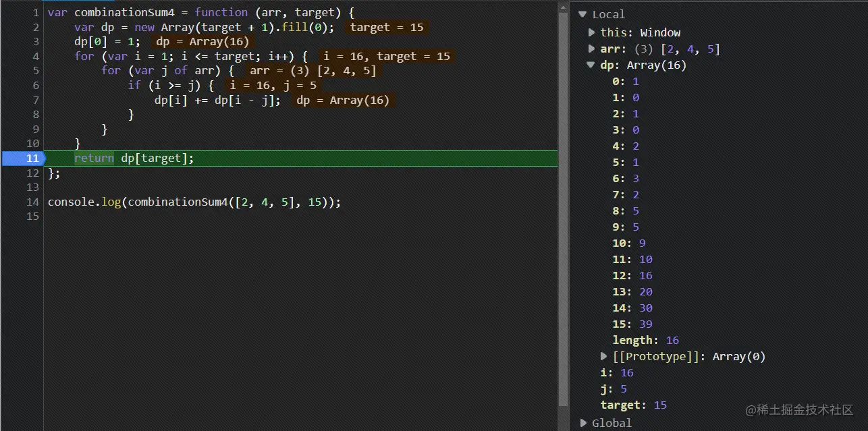
Task: Collapse the dp Array(16) variable
Action: pos(591,65)
